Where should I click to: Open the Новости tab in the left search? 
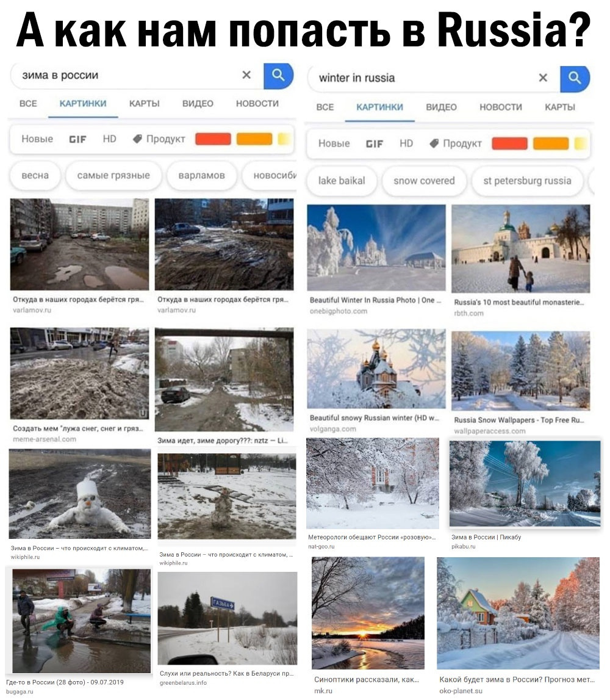[257, 104]
